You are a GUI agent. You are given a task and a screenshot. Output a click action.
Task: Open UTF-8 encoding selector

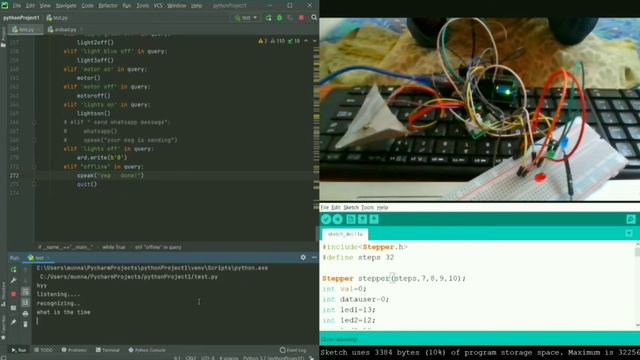(208, 358)
